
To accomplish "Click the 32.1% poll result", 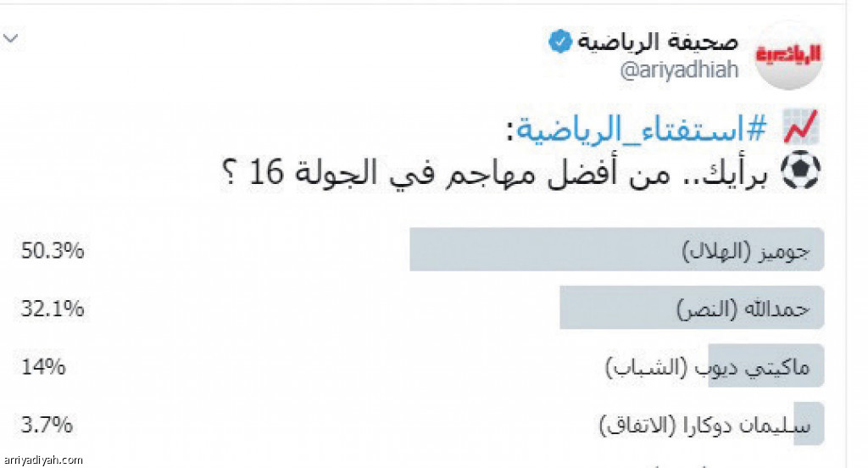I will pyautogui.click(x=53, y=309).
